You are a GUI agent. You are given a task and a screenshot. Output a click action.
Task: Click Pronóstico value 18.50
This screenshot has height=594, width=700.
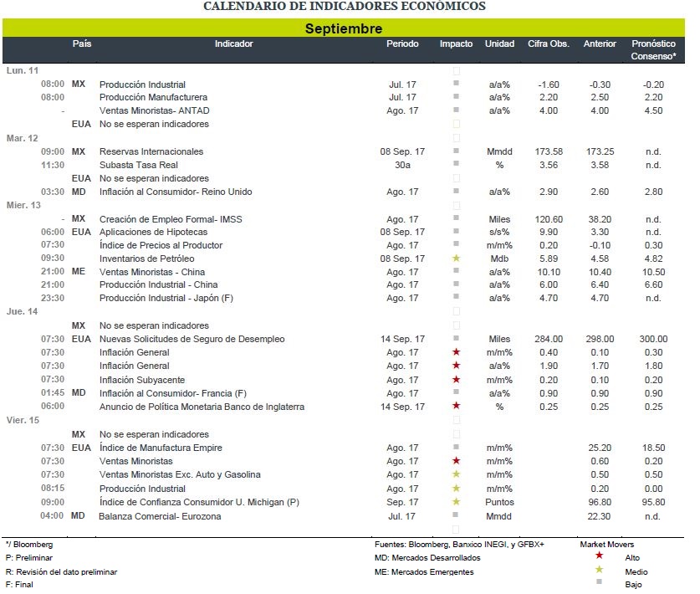point(653,448)
